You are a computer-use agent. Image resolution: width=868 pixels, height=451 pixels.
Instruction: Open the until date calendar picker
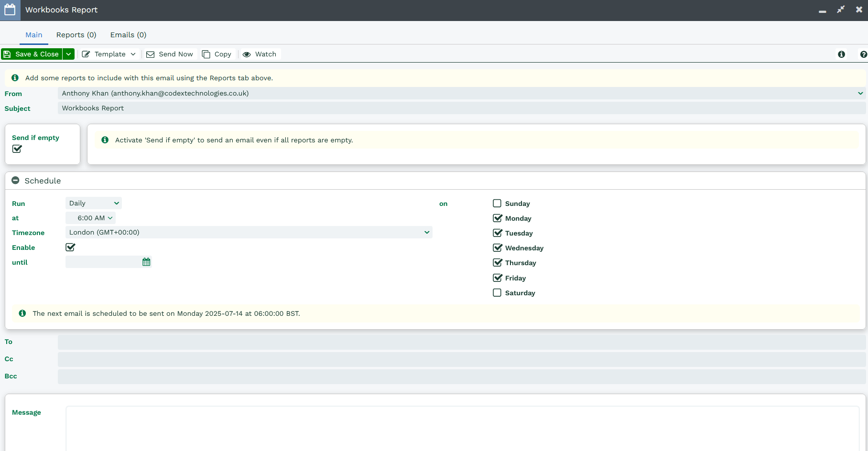click(x=146, y=262)
